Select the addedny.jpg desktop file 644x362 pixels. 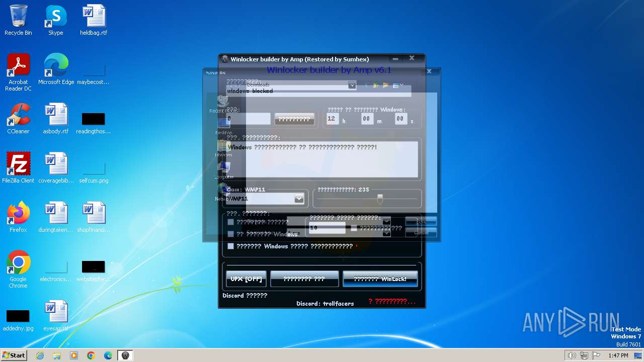coord(18,320)
